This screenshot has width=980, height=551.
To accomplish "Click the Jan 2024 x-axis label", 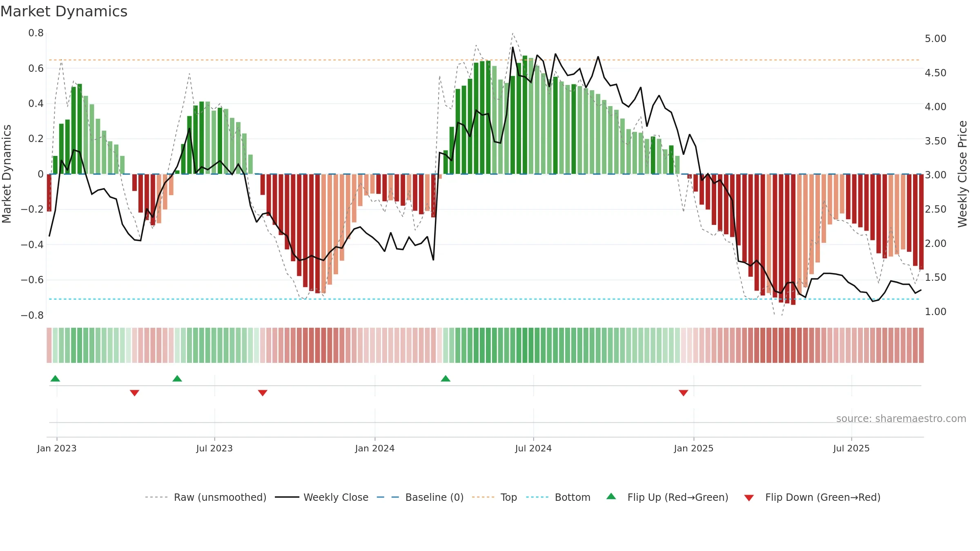I will pos(375,449).
